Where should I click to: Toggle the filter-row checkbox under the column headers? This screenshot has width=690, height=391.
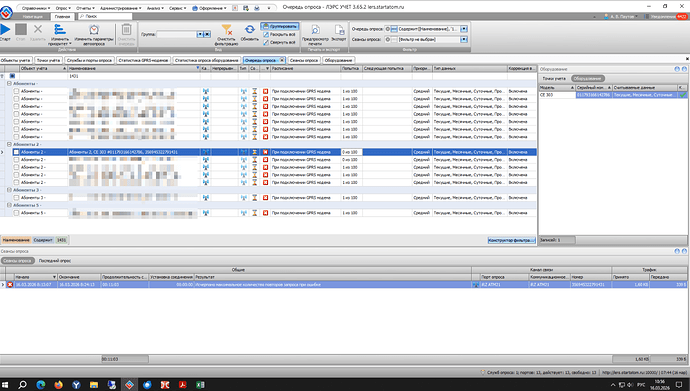point(12,76)
